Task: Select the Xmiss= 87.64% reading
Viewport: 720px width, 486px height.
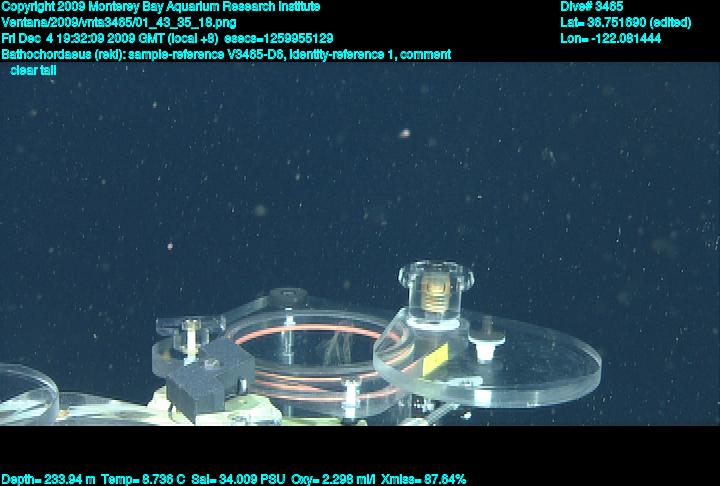Action: tap(423, 479)
